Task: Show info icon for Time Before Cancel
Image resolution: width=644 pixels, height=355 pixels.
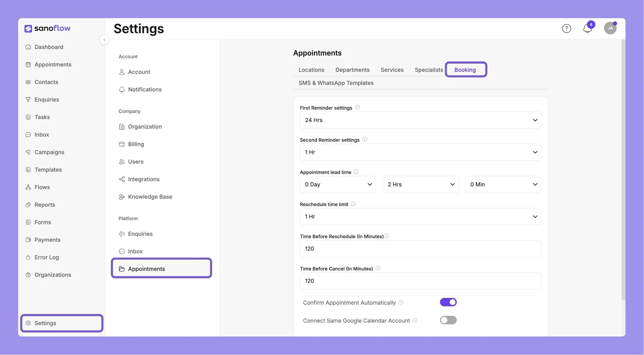Action: (378, 268)
